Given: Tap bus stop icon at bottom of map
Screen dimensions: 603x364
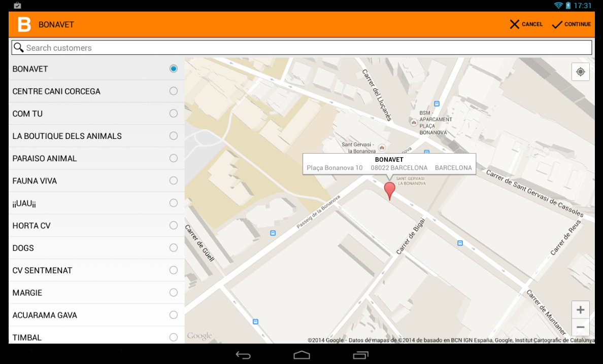Looking at the screenshot, I should point(255,322).
